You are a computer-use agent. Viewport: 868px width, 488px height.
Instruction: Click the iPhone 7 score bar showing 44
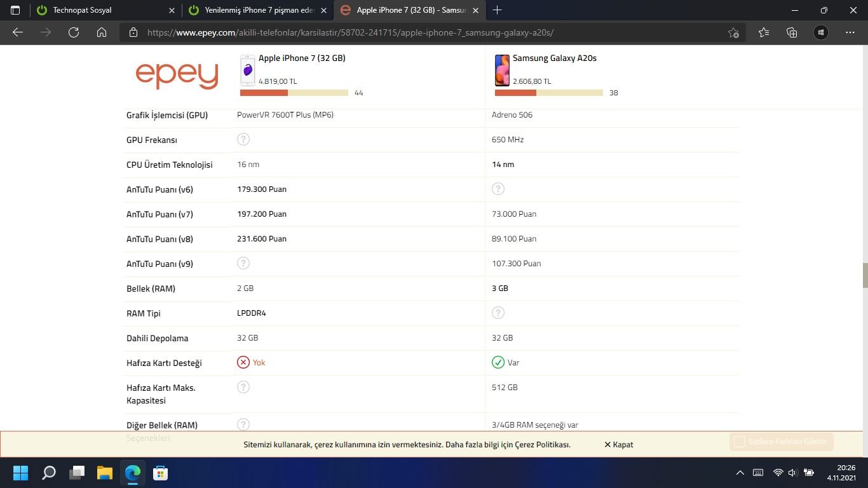tap(294, 93)
